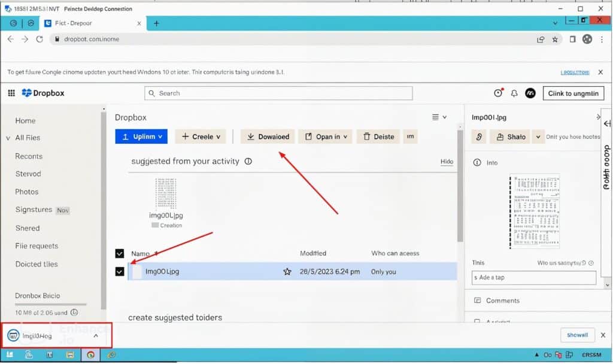
Task: Sort files by Modified column
Action: tap(312, 253)
